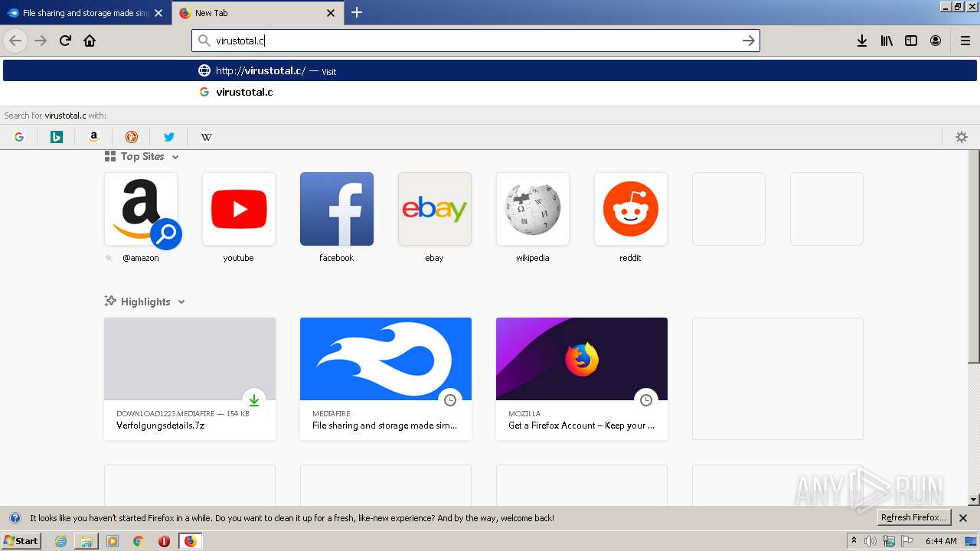Go back with the back arrow

15,41
